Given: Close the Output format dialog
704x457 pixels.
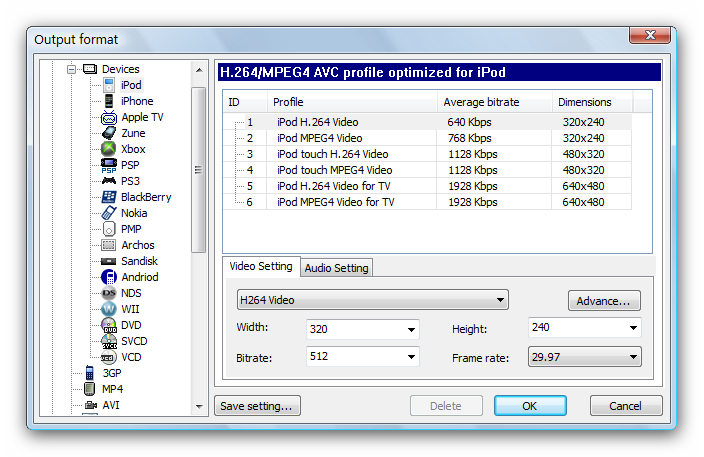Looking at the screenshot, I should [x=650, y=35].
